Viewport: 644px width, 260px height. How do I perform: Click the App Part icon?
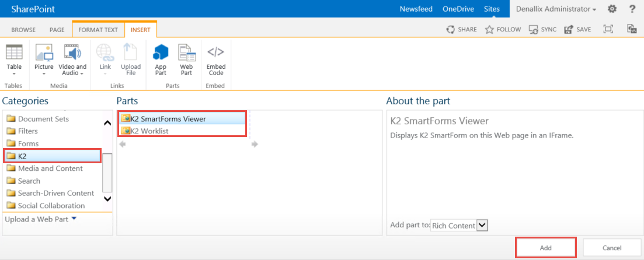161,54
